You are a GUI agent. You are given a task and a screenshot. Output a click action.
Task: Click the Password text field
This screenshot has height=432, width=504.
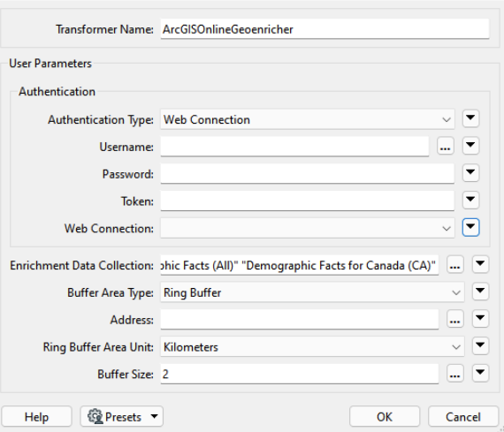308,174
